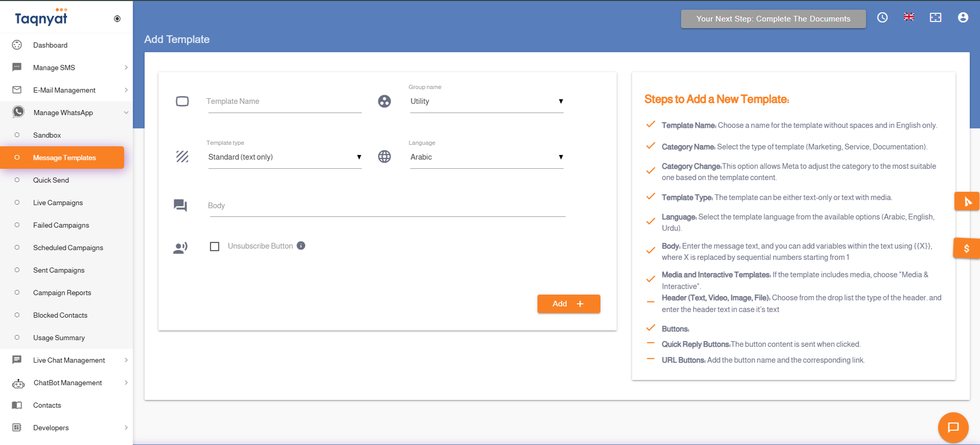The image size is (980, 445).
Task: Click the ChatBot Management robot icon
Action: pyautogui.click(x=18, y=383)
